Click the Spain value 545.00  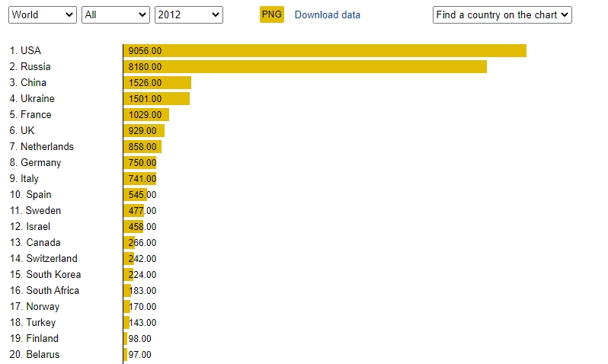click(142, 195)
